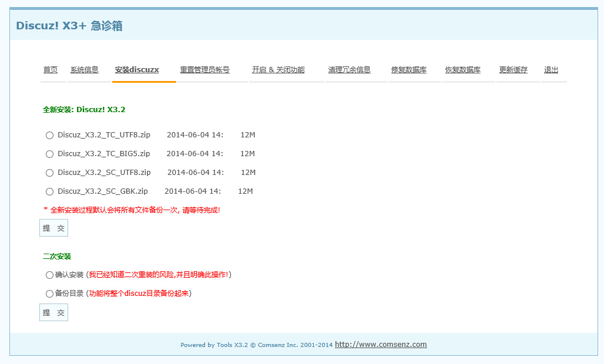Click the 二次安装 heading
The width and height of the screenshot is (604, 364).
(57, 256)
